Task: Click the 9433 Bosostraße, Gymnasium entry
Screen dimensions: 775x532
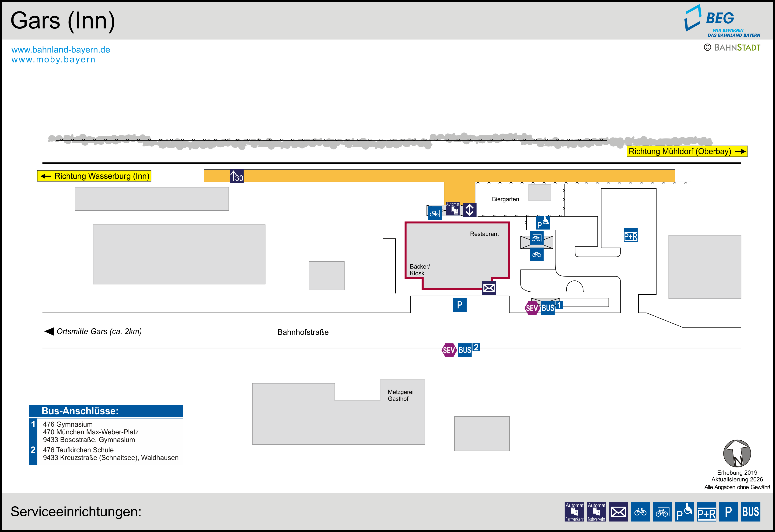Action: tap(89, 440)
